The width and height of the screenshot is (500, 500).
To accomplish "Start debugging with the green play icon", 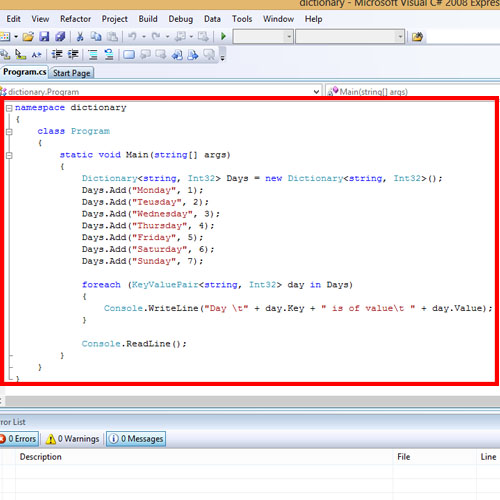I will click(x=223, y=36).
